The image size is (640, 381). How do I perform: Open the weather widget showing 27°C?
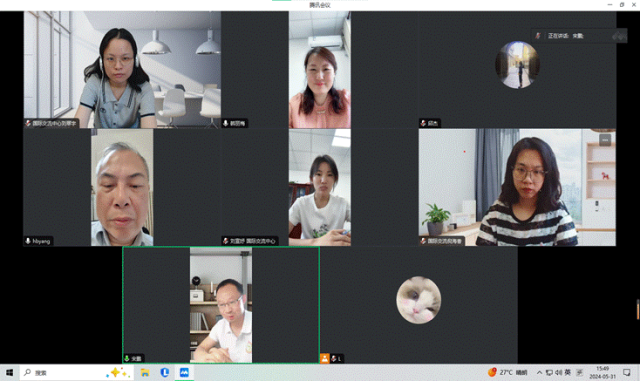coord(507,372)
